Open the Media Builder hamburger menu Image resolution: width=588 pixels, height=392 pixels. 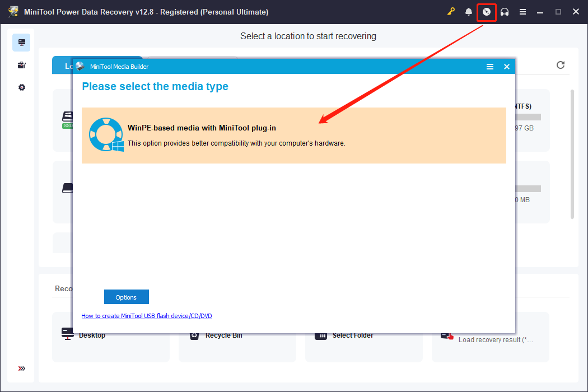pos(490,66)
